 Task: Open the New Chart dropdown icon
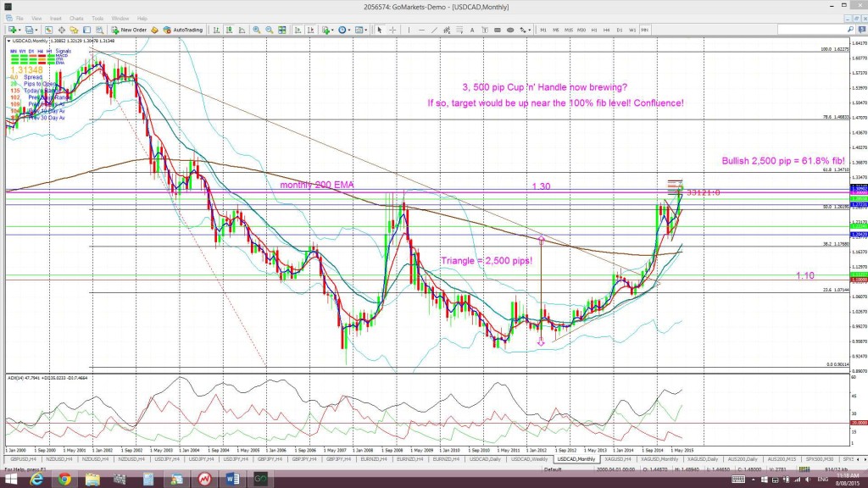point(14,30)
